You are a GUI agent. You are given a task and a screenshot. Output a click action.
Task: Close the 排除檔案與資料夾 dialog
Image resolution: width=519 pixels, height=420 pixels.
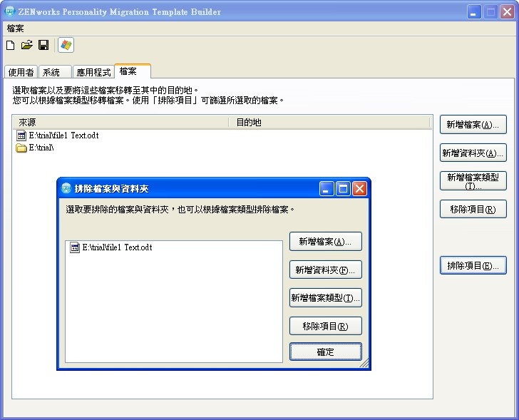tap(359, 189)
